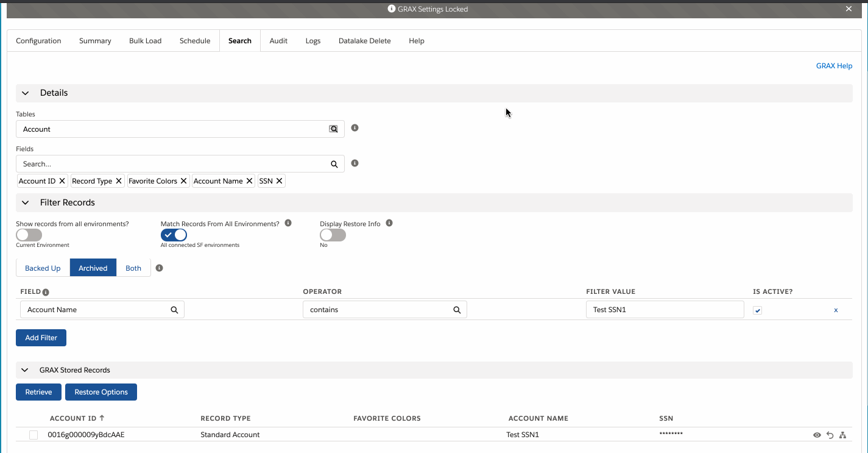This screenshot has width=868, height=453.
Task: Click the FAVORITE COLORS column header
Action: point(387,418)
